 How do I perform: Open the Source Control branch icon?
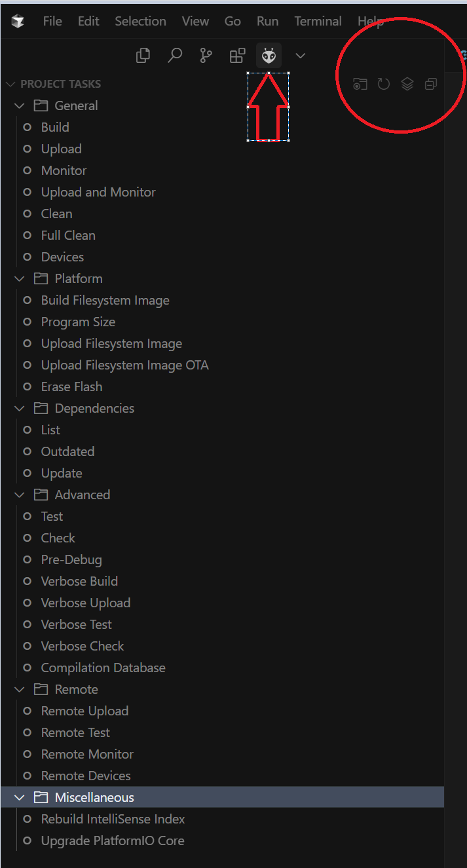pyautogui.click(x=206, y=56)
